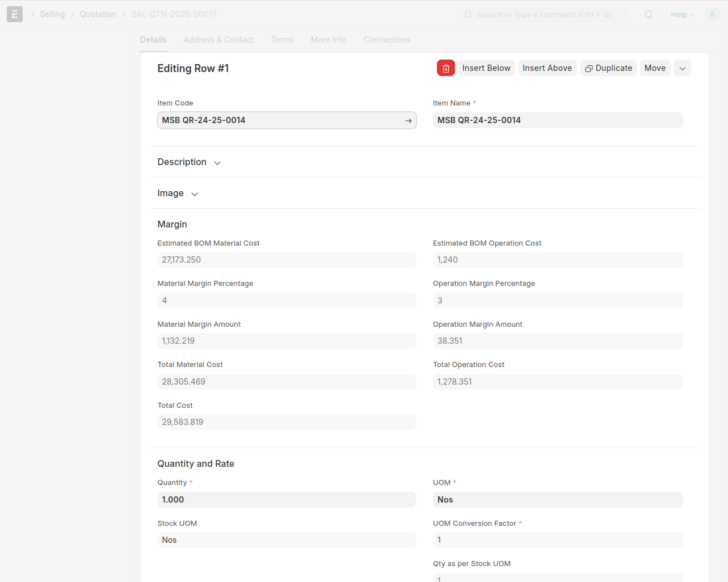728x582 pixels.
Task: Switch to the Address & Contact tab
Action: 218,40
